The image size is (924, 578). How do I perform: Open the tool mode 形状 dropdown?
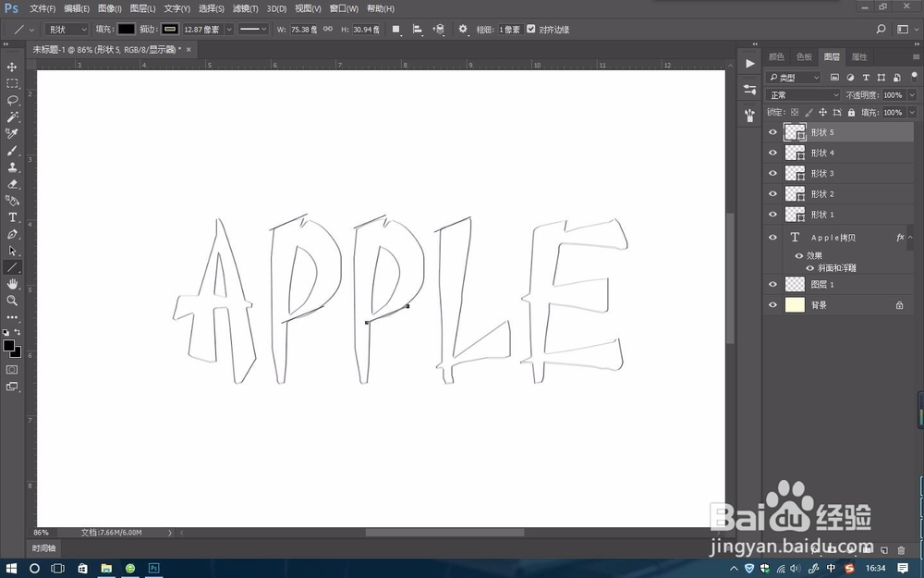pos(67,29)
